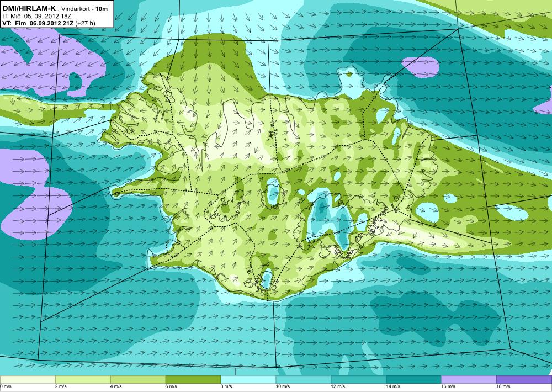Click the legend swatch between 12 and 14 m/s
Viewport: 552px width, 392px height.
[x=358, y=380]
